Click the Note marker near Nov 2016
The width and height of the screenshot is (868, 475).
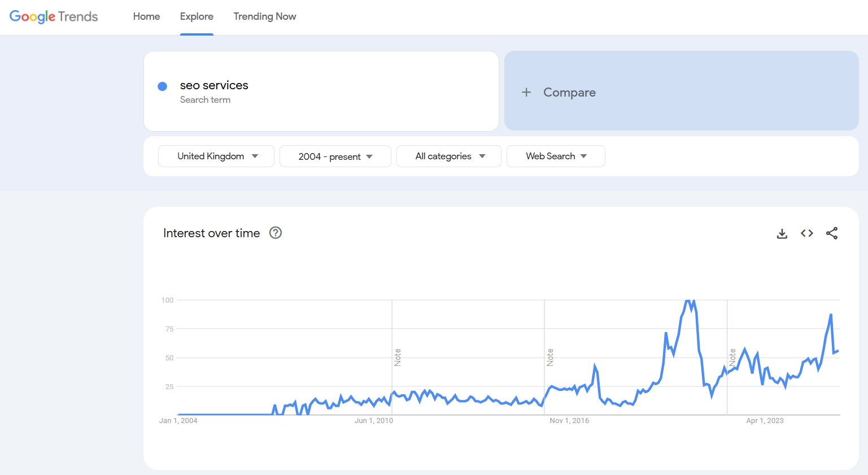550,358
